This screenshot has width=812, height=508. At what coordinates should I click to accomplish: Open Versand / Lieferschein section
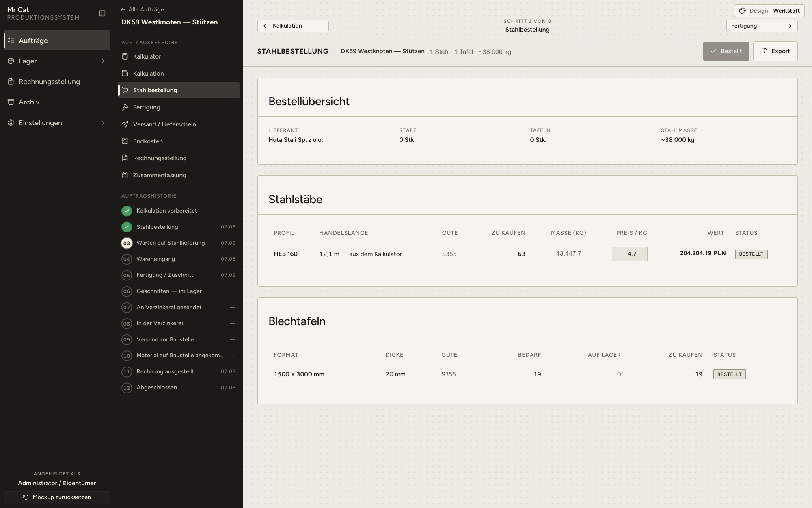click(x=179, y=124)
